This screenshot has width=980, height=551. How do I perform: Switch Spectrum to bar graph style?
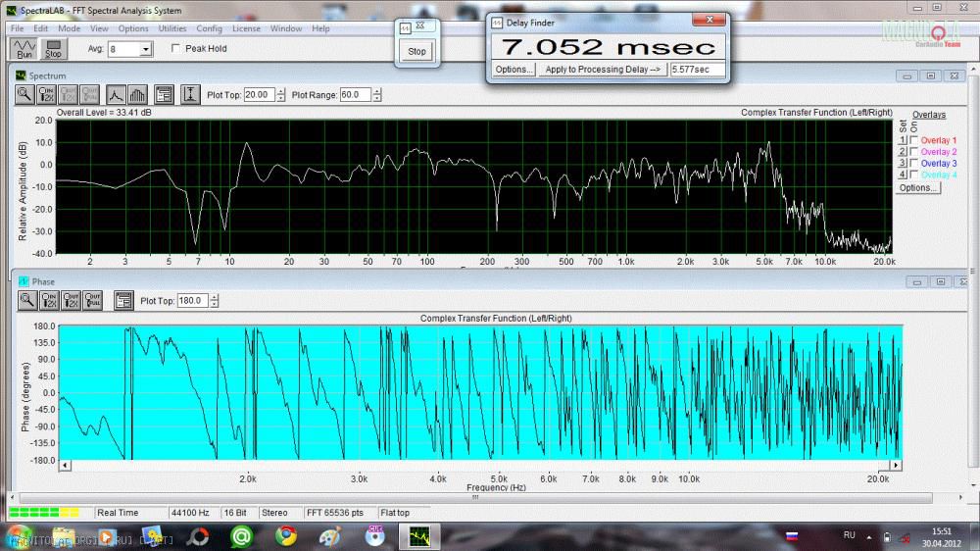[x=137, y=94]
